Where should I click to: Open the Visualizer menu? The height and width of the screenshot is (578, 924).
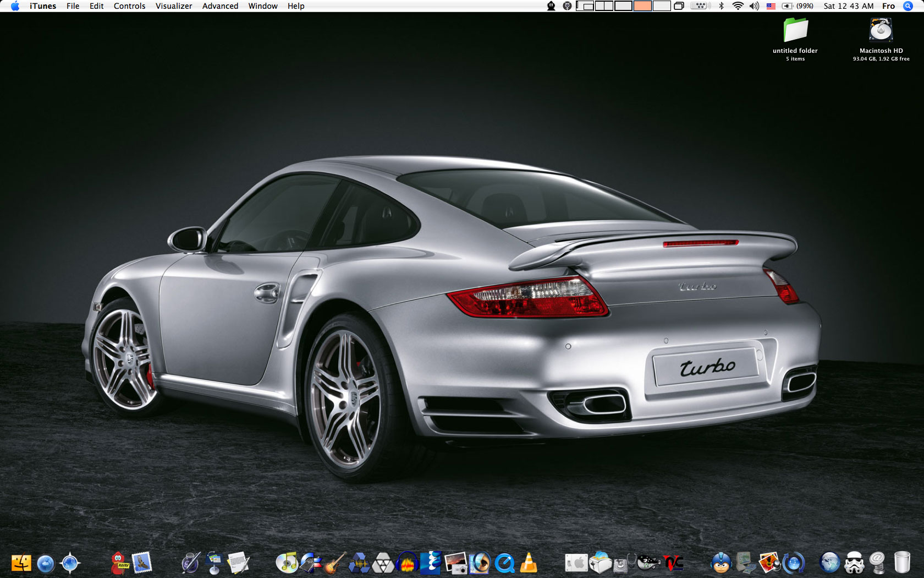[x=174, y=6]
